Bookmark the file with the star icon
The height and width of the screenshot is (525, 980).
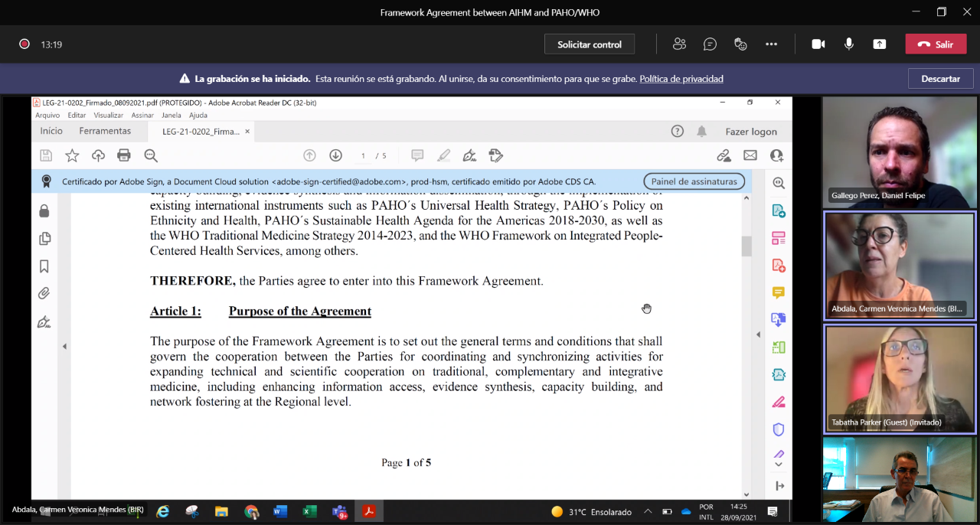click(x=72, y=155)
